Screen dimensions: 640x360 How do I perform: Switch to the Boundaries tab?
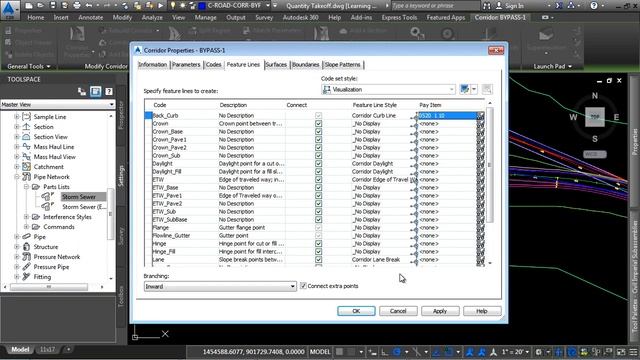point(306,64)
